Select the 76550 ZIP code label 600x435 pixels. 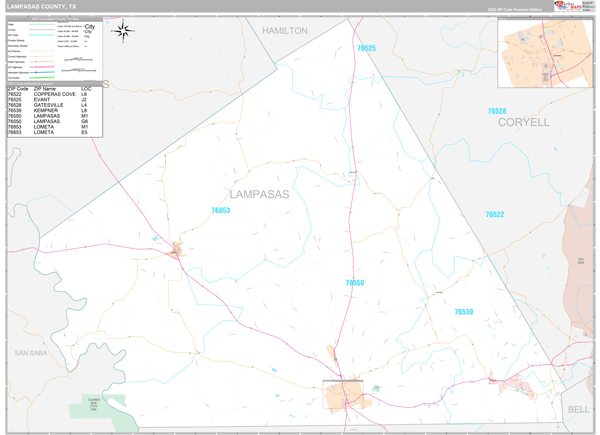tap(355, 283)
